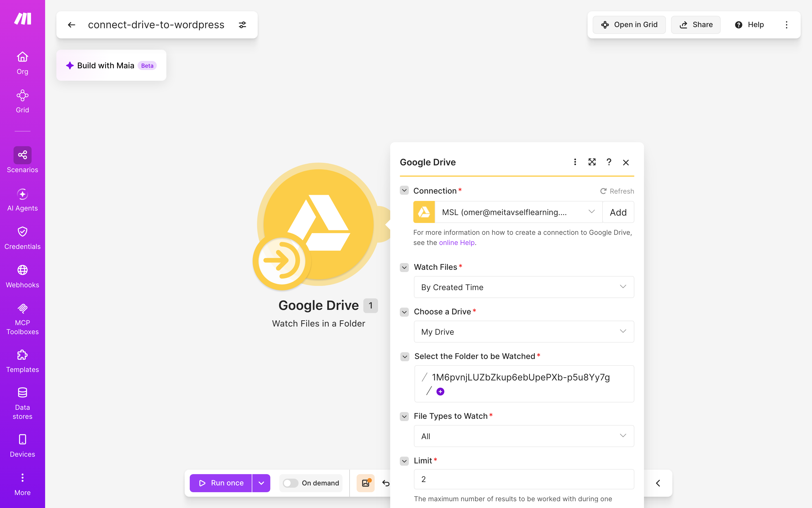Open the By Created Time dropdown
Image resolution: width=812 pixels, height=508 pixels.
[x=524, y=287]
